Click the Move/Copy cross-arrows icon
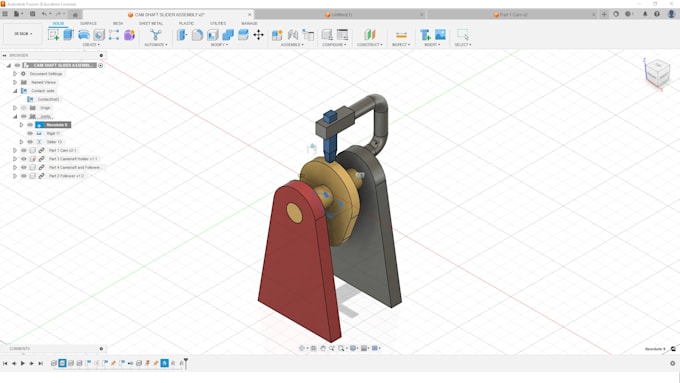 coord(258,35)
